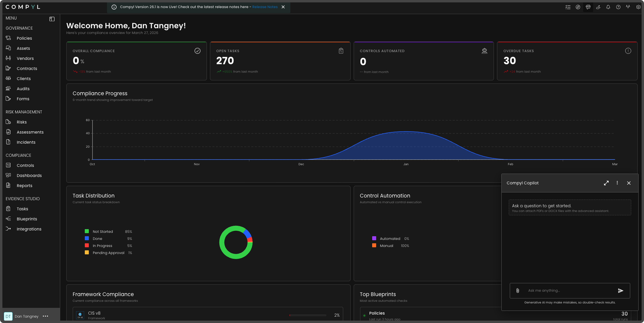Attach a file with the paperclip icon
Viewport: 644px width, 323px height.
517,291
